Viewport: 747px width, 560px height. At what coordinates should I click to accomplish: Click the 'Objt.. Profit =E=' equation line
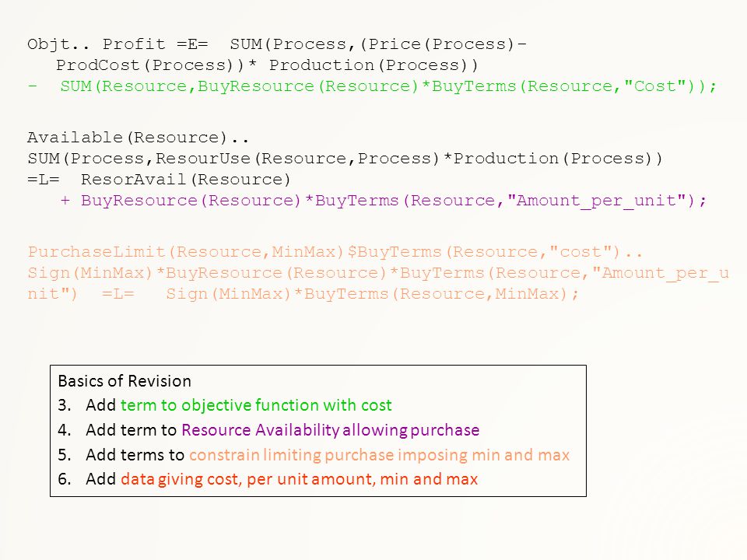pos(277,44)
